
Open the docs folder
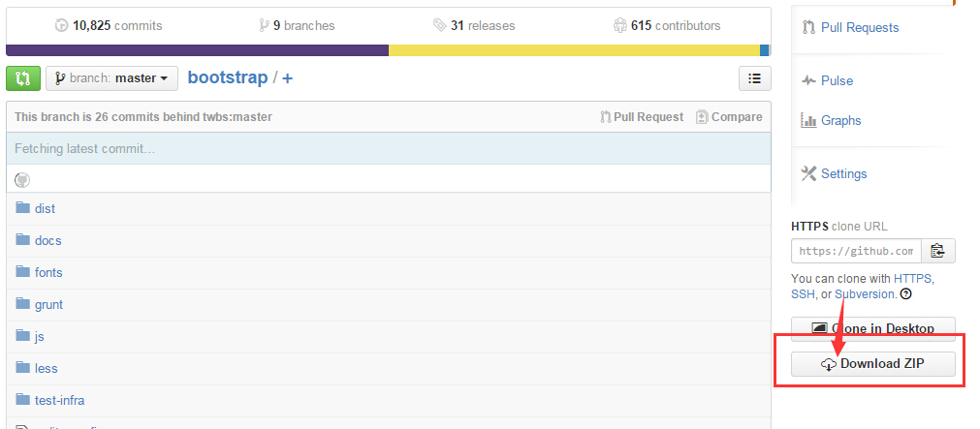48,240
